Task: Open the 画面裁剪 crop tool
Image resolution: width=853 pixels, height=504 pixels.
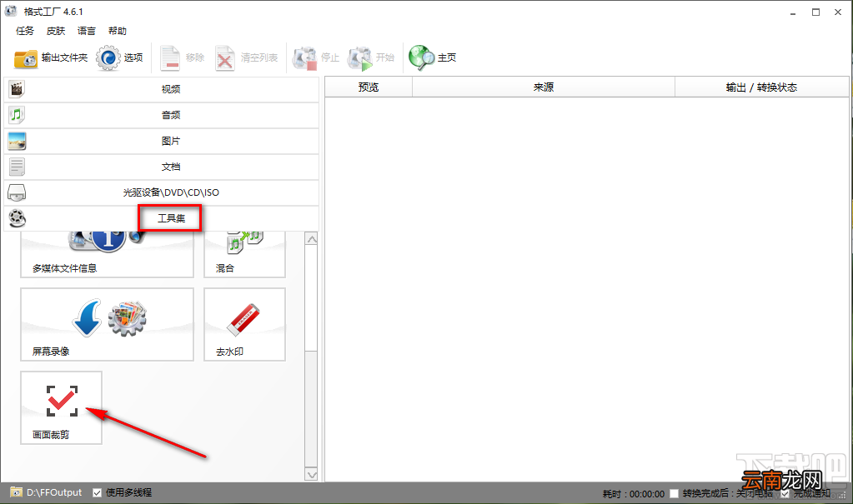Action: pyautogui.click(x=62, y=407)
